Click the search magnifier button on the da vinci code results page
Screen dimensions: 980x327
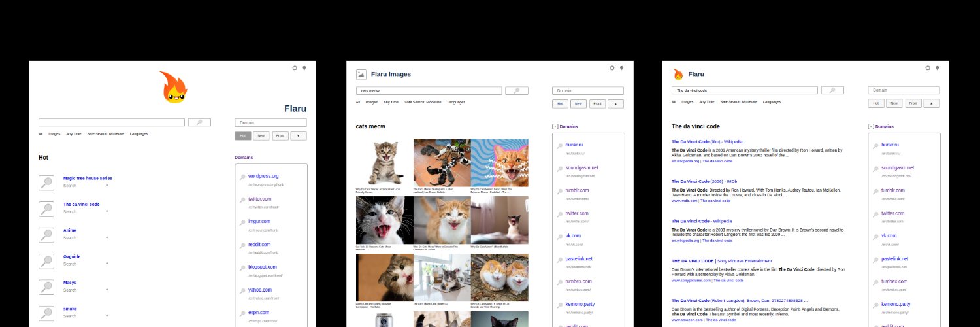click(833, 90)
